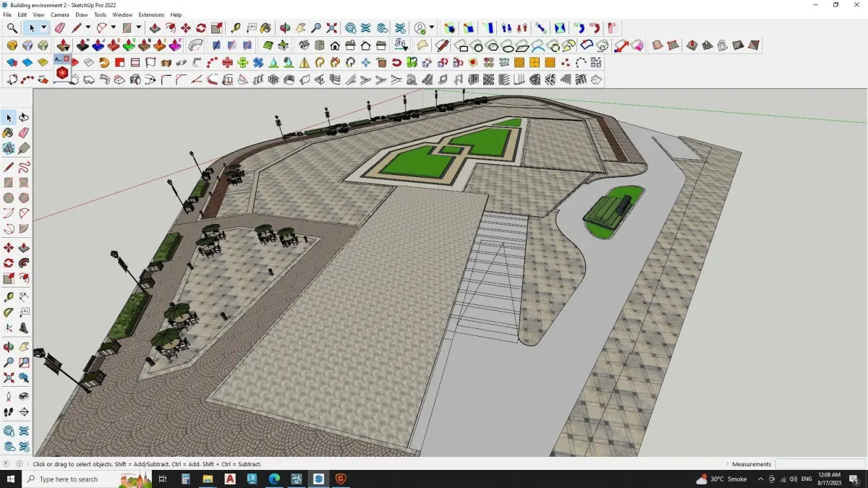Choose the 3D Text tool in left toolbar

[24, 328]
